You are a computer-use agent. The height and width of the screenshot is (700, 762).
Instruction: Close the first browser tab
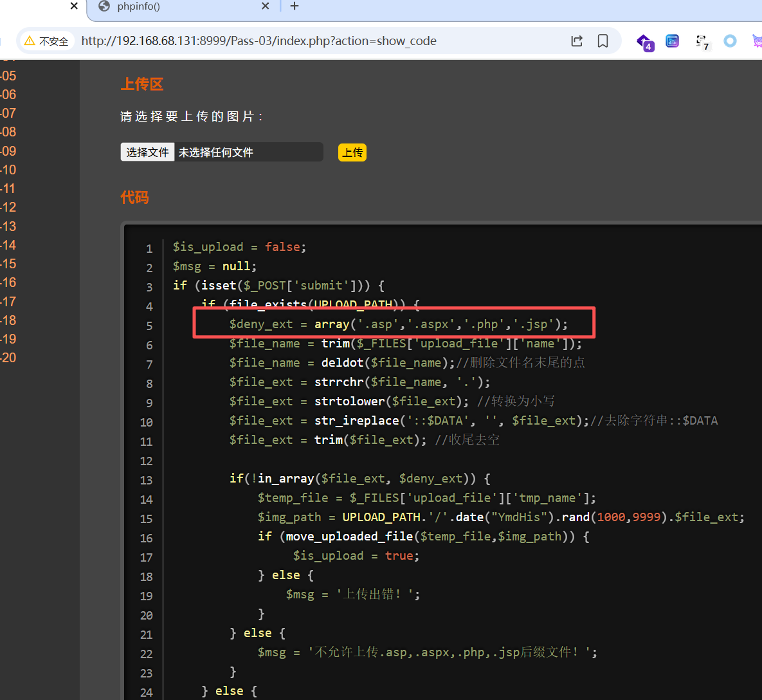click(x=74, y=6)
